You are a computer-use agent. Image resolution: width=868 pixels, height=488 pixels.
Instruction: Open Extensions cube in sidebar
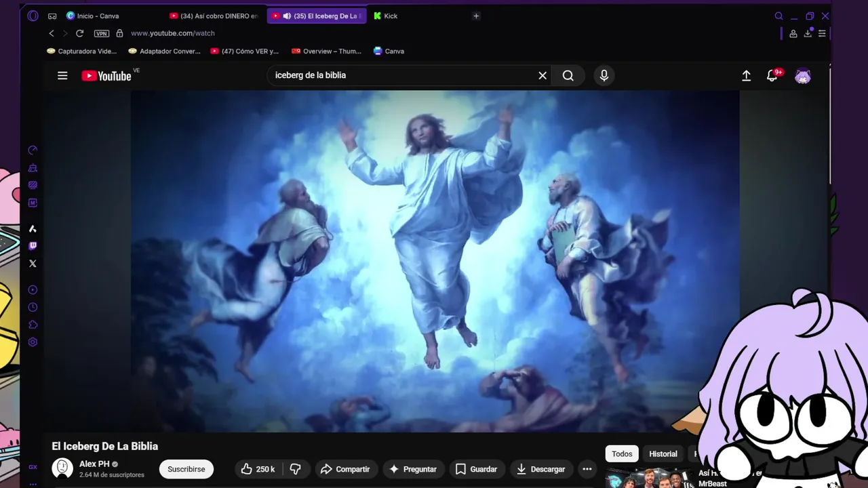point(33,325)
